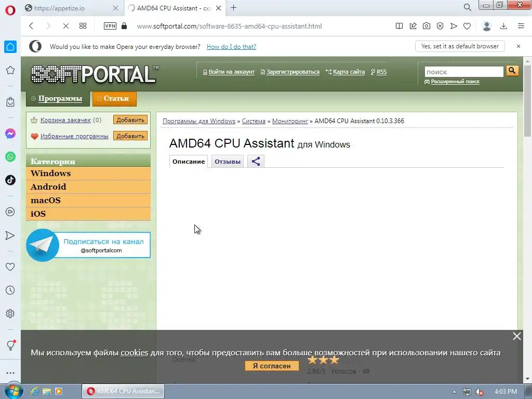Select Windows category
The height and width of the screenshot is (399, 532).
click(88, 174)
